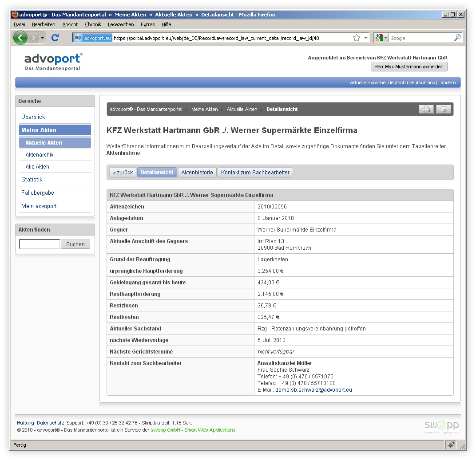This screenshot has height=460, width=476.
Task: Click the Akten finden search field
Action: [x=40, y=244]
